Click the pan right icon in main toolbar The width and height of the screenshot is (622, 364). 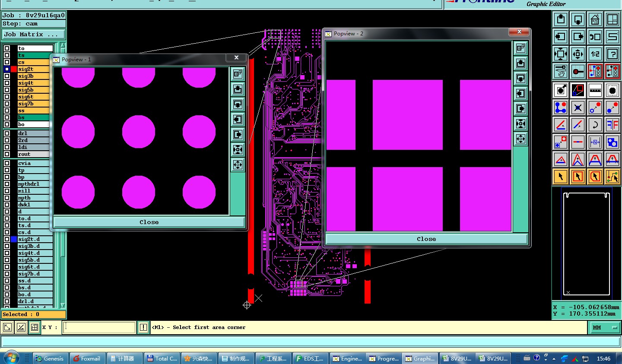pyautogui.click(x=578, y=37)
